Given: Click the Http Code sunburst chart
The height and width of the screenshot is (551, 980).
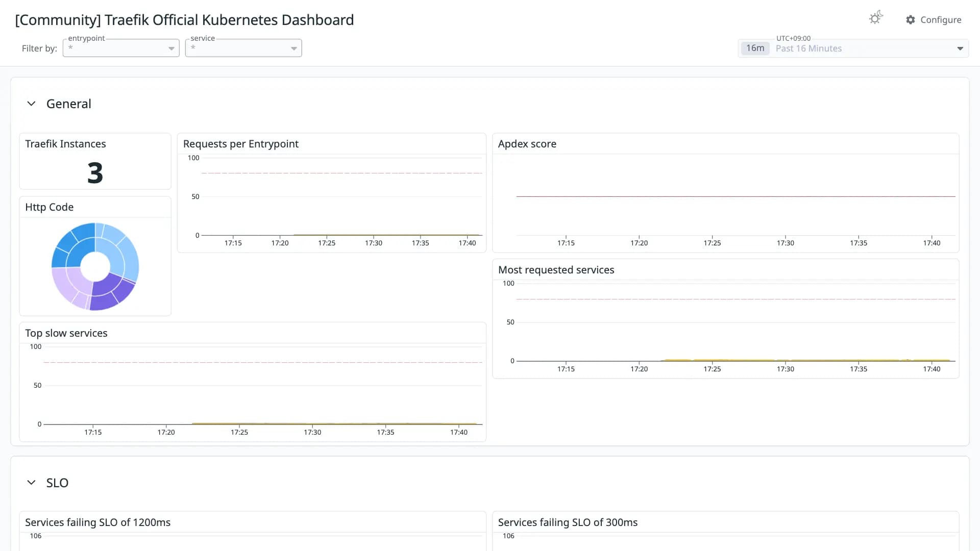Looking at the screenshot, I should tap(95, 266).
